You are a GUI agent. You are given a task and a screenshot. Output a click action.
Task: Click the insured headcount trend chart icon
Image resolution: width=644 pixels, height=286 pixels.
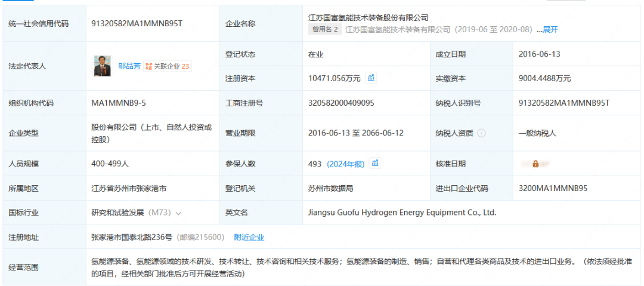point(375,163)
